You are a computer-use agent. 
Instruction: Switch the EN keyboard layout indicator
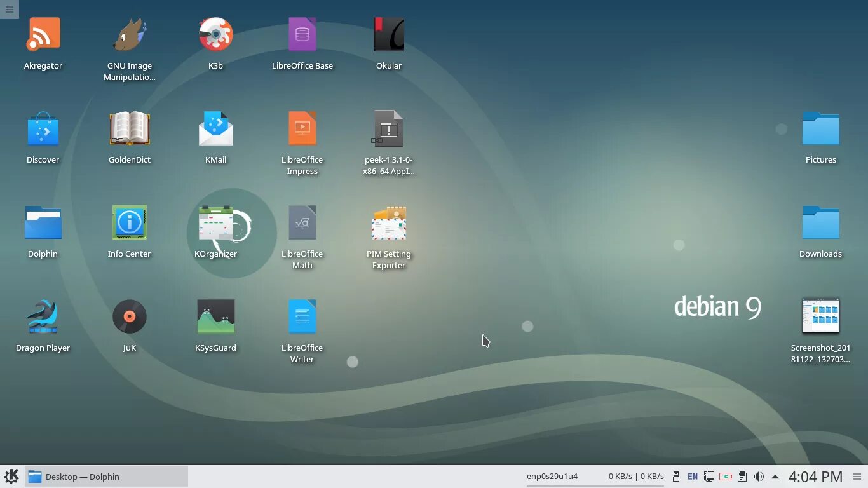[x=693, y=477]
